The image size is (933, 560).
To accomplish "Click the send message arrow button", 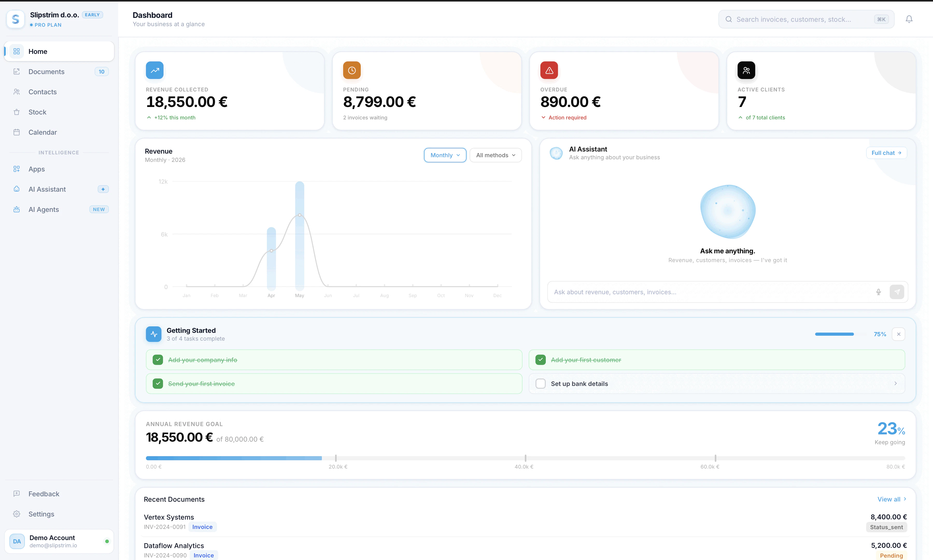I will tap(897, 292).
